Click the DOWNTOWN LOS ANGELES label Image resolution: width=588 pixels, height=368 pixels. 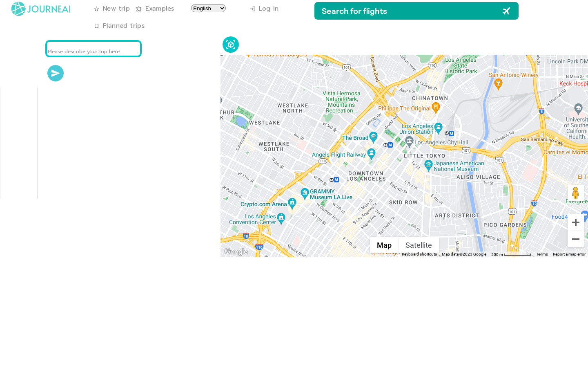[366, 176]
